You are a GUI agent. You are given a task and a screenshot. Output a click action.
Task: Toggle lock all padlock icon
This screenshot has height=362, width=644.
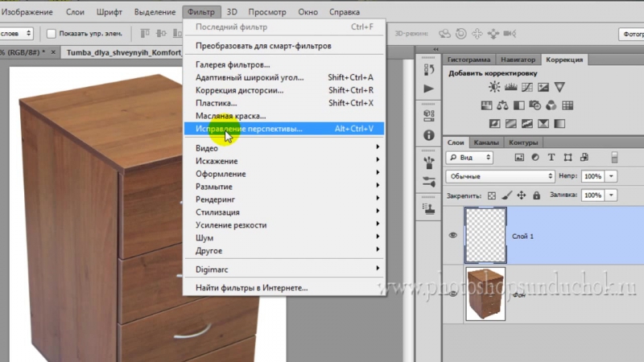click(536, 195)
